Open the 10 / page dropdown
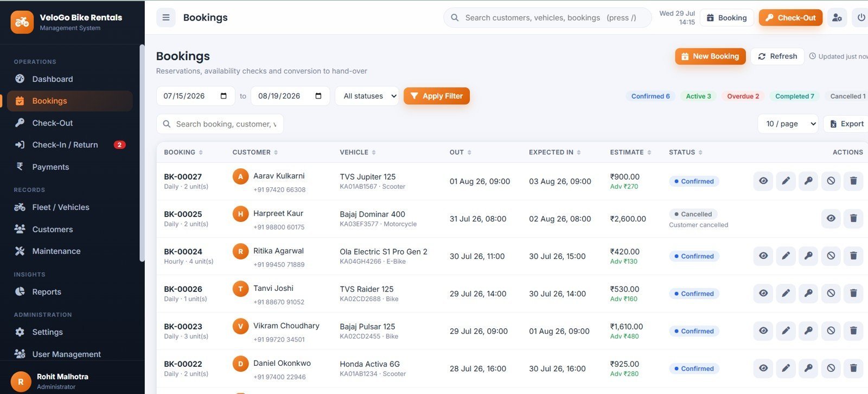This screenshot has height=394, width=868. (788, 124)
